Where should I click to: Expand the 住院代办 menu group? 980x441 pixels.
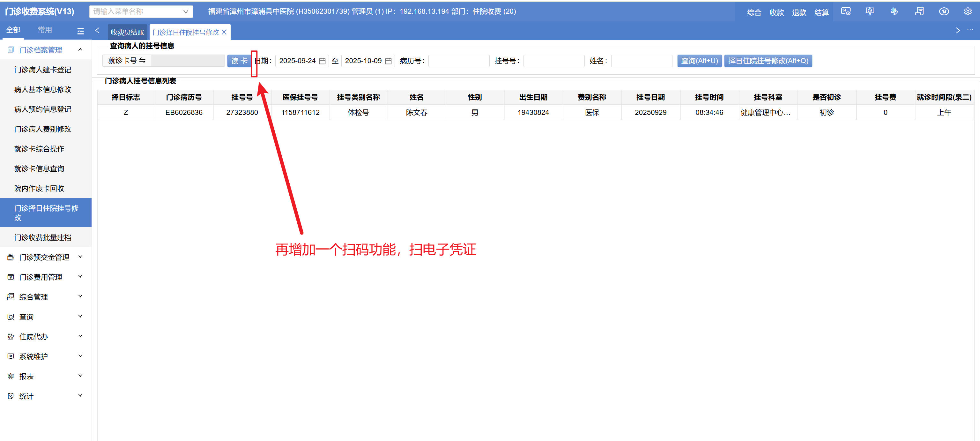pyautogui.click(x=80, y=336)
